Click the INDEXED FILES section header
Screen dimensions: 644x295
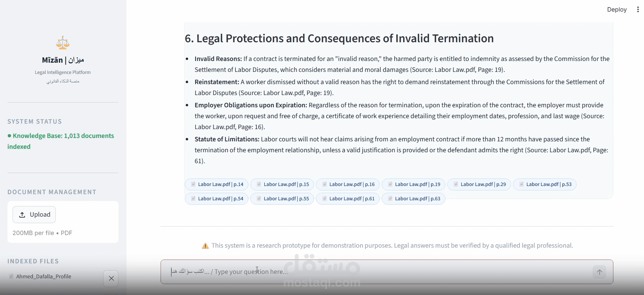click(x=33, y=261)
